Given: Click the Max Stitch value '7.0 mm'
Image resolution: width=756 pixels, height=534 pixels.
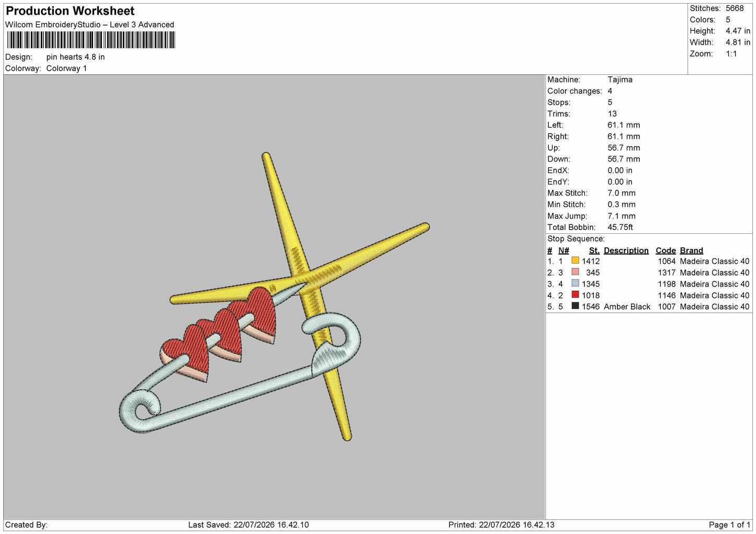Looking at the screenshot, I should pos(622,193).
